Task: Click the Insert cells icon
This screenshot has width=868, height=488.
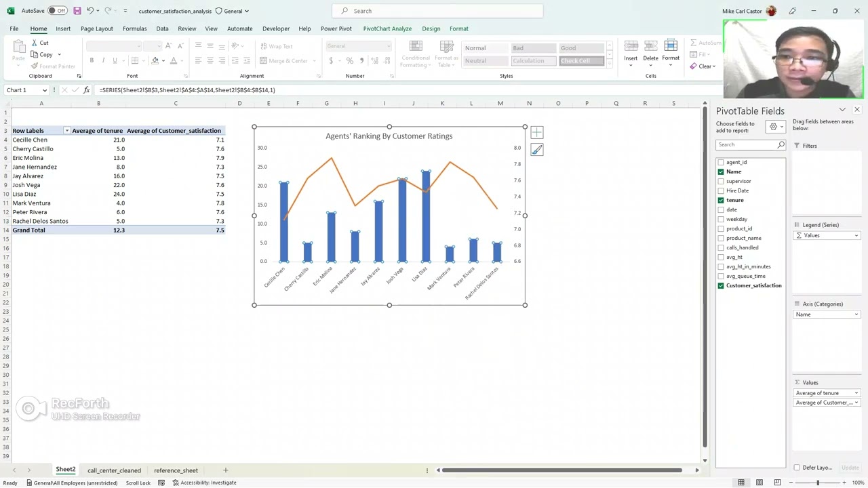Action: [631, 45]
